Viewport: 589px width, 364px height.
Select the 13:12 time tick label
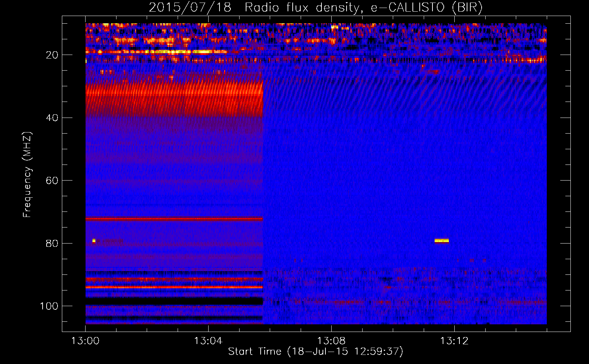click(x=454, y=341)
